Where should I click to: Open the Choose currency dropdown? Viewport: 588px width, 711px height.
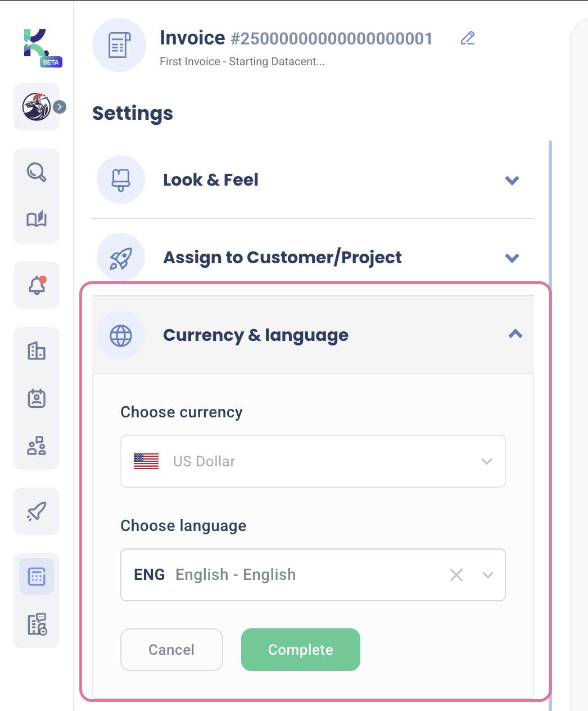click(x=486, y=461)
